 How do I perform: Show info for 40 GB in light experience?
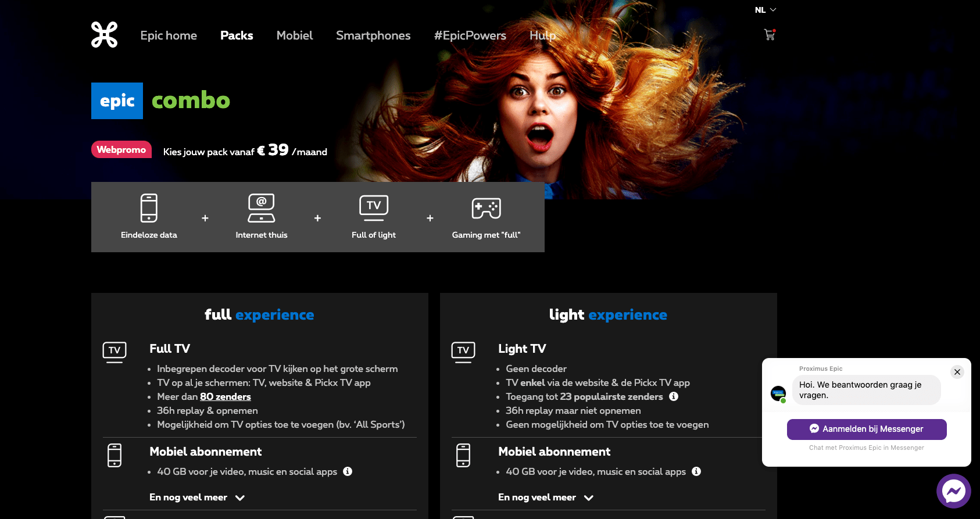point(696,471)
